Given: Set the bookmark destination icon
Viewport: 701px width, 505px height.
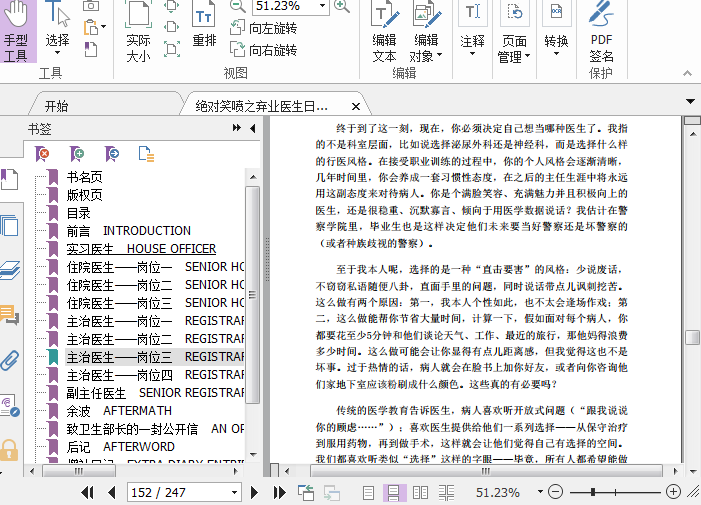Looking at the screenshot, I should 112,154.
